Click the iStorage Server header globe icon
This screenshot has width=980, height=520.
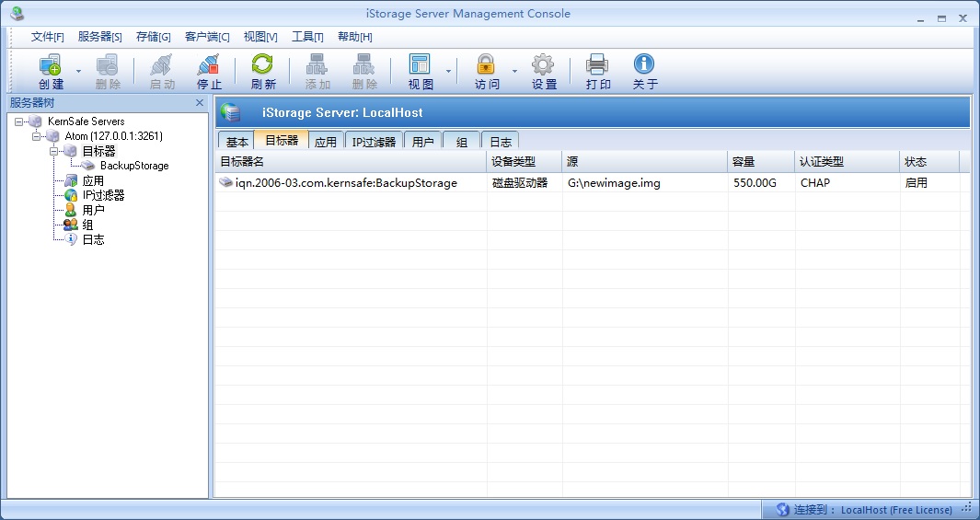point(231,112)
